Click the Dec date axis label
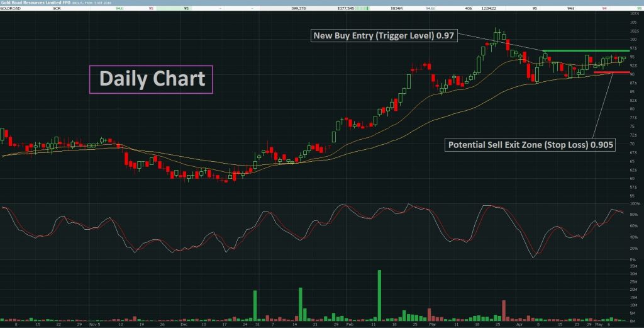This screenshot has height=328, width=644. pyautogui.click(x=184, y=324)
